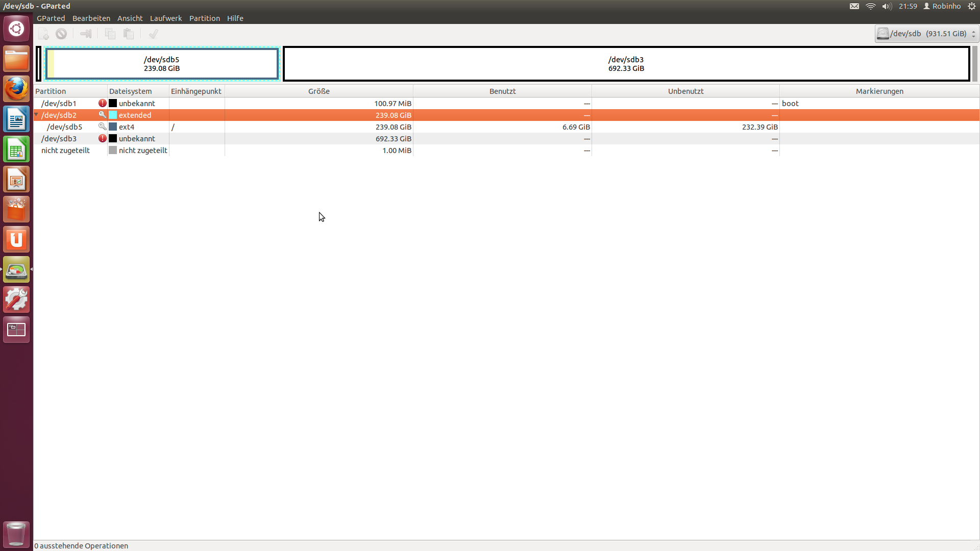Click the cyan extended filesystem color swatch
Viewport: 980px width, 551px height.
113,115
